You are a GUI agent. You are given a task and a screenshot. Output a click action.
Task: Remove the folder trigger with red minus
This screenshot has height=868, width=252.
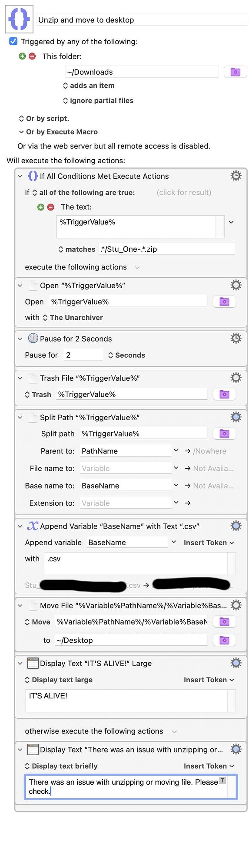[x=32, y=56]
